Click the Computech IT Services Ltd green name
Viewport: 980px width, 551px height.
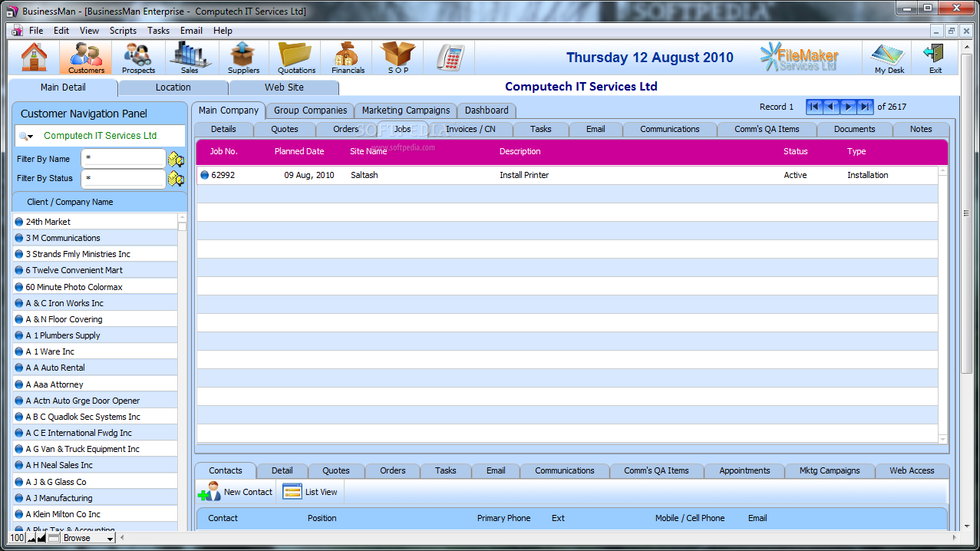pos(100,136)
